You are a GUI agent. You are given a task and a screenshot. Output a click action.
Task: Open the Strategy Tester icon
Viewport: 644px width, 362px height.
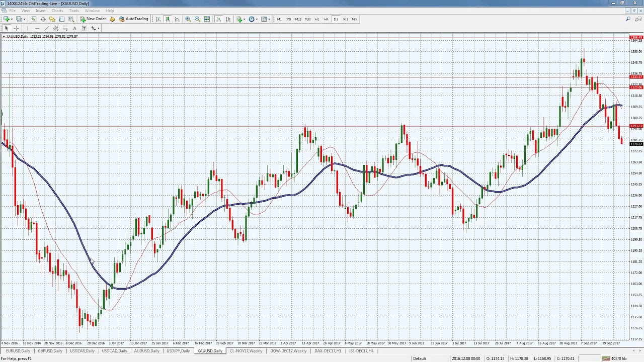coord(71,19)
